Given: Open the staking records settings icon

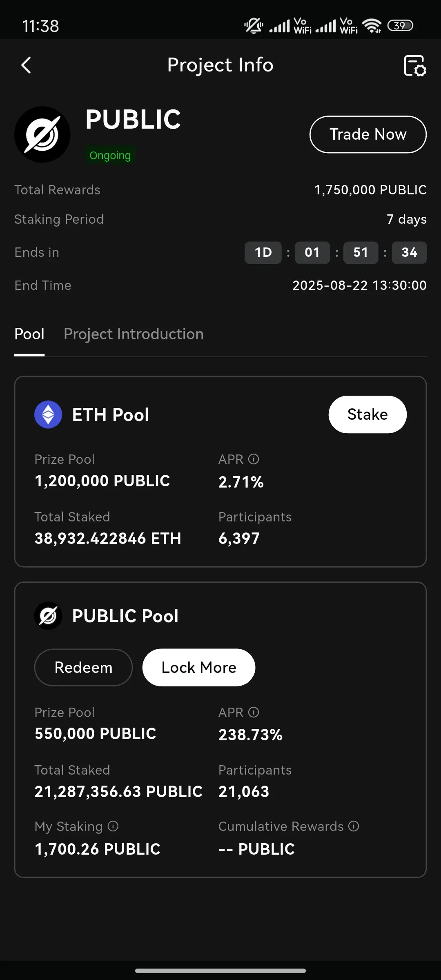Looking at the screenshot, I should [415, 66].
